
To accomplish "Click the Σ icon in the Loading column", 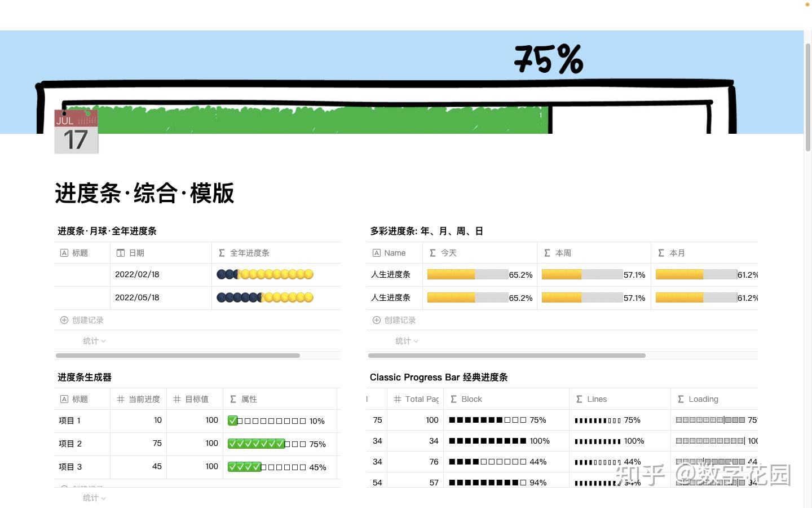I will (x=681, y=399).
